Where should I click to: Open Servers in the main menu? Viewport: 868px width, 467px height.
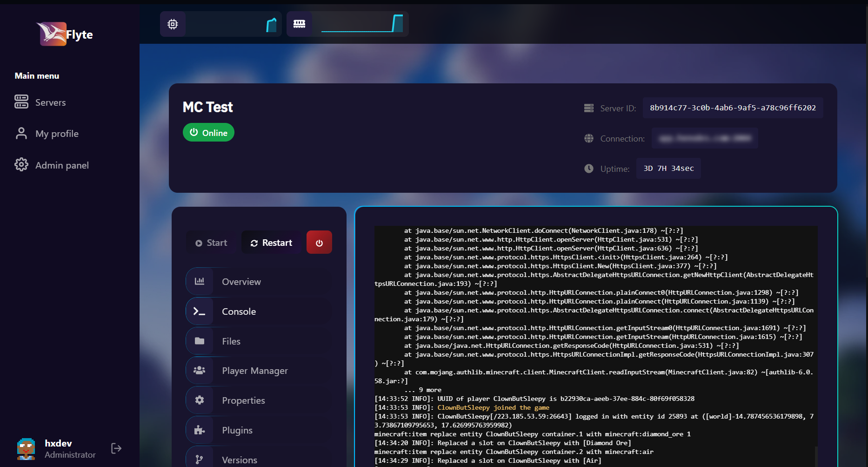coord(50,102)
